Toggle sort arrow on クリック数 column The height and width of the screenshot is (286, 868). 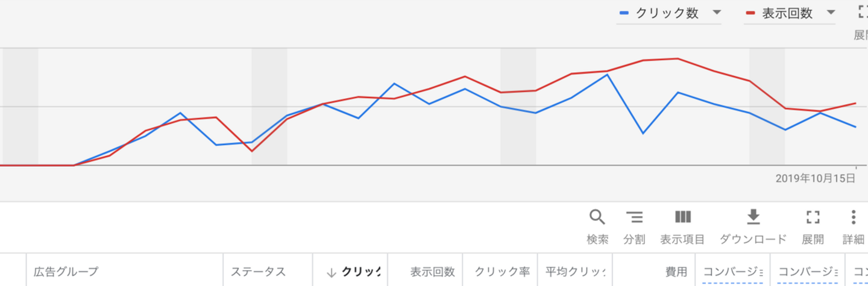pos(331,272)
